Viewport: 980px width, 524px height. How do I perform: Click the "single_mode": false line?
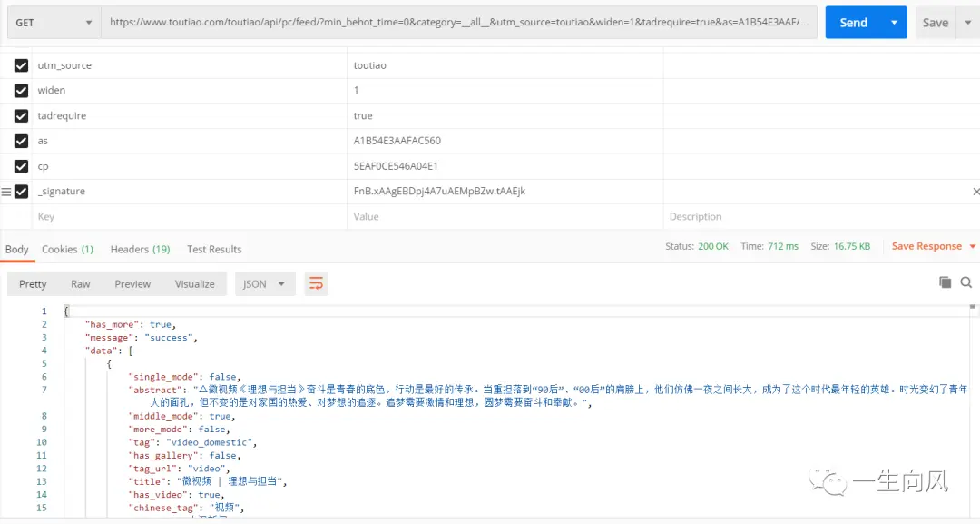tap(184, 377)
